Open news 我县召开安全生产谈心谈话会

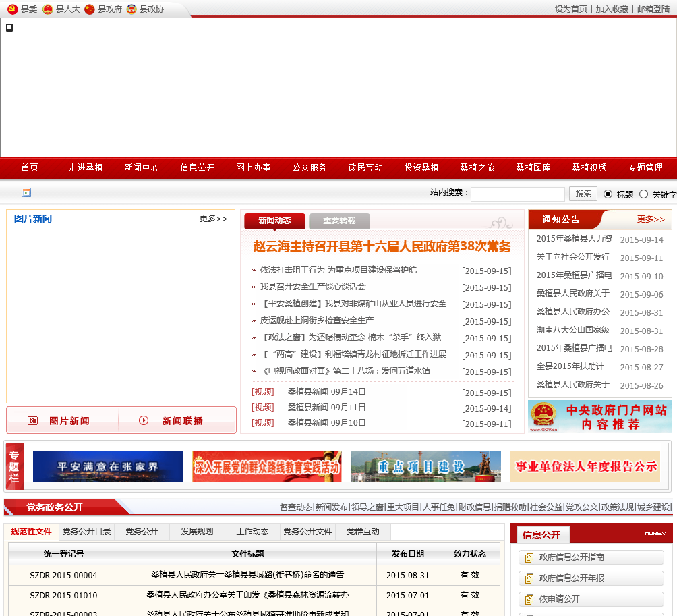(x=313, y=287)
